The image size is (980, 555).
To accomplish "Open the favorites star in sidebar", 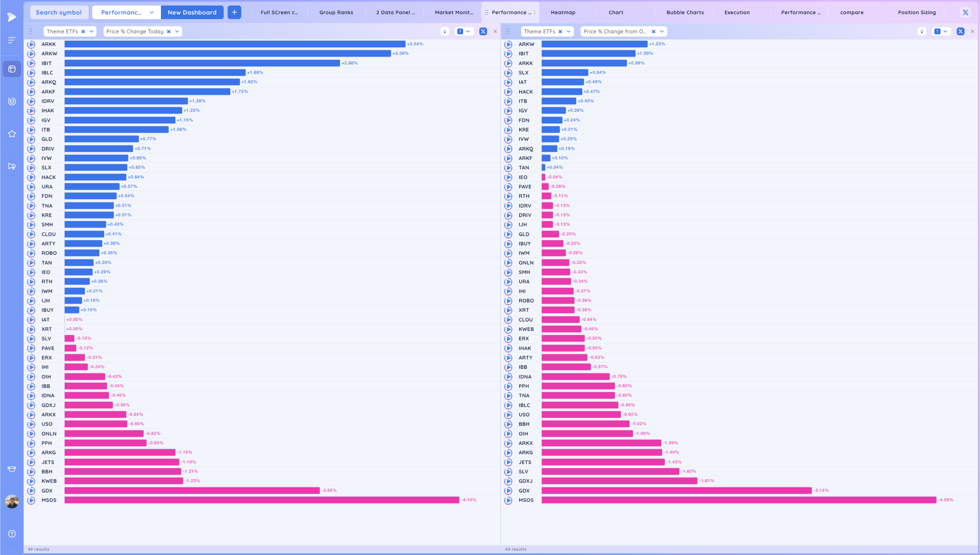I will click(12, 134).
